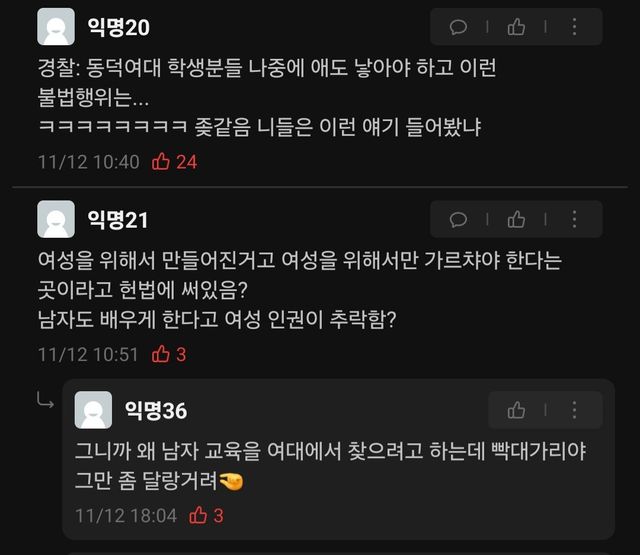This screenshot has width=640, height=555.
Task: Click 익명21's profile avatar
Action: click(x=56, y=219)
